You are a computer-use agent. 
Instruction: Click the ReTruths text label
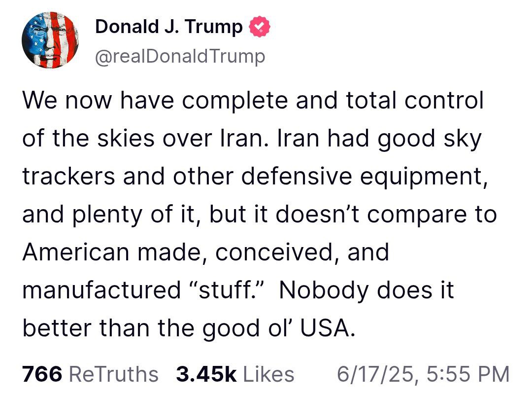click(112, 374)
